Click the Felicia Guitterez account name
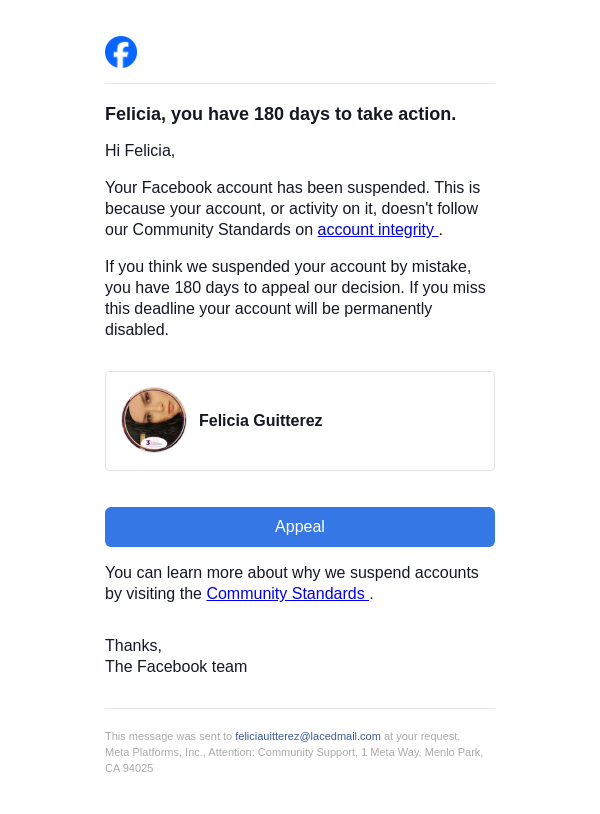The height and width of the screenshot is (814, 600). [260, 421]
